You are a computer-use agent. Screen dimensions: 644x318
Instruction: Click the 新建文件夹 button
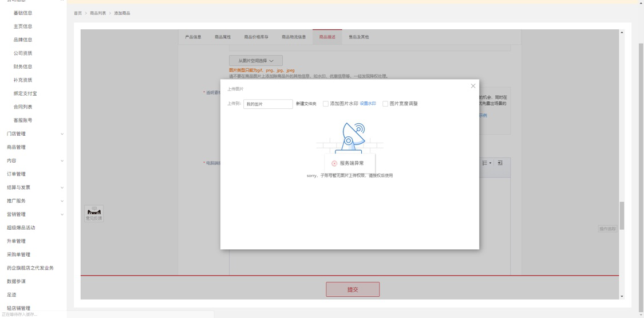coord(306,104)
